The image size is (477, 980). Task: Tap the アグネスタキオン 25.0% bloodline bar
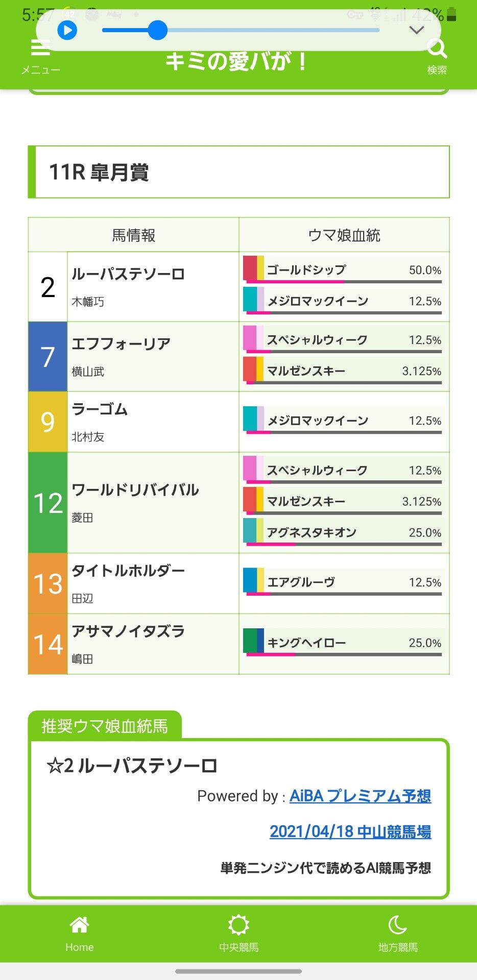coord(343,532)
